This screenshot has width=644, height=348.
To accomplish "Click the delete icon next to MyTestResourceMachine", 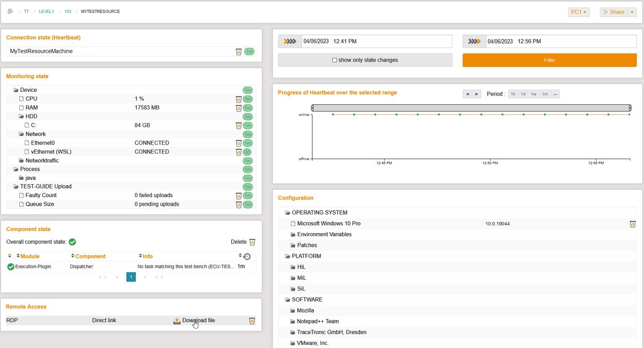I will point(238,52).
